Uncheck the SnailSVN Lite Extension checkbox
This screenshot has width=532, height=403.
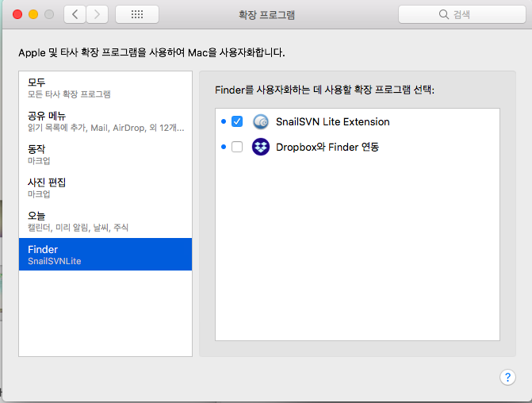click(x=236, y=121)
